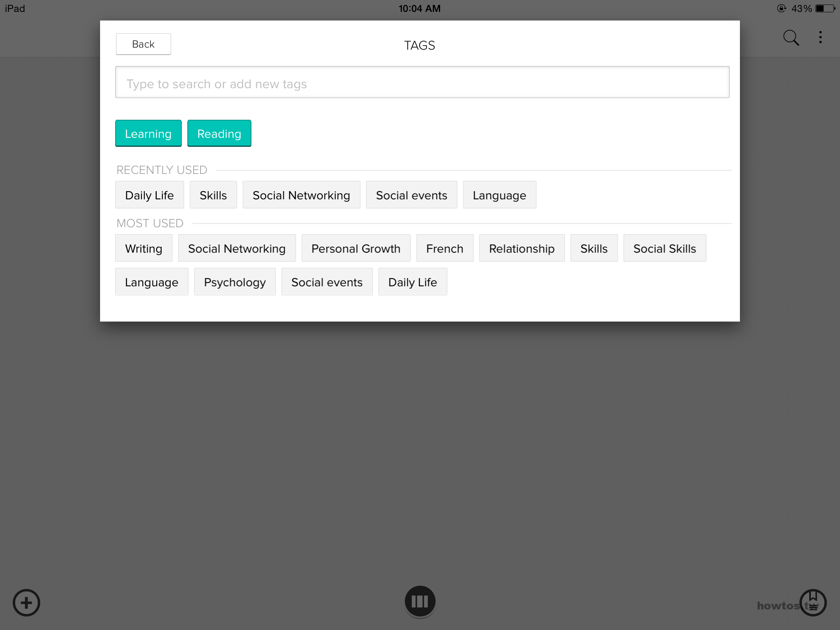Open the three-dot overflow menu
Image resolution: width=840 pixels, height=630 pixels.
tap(820, 37)
